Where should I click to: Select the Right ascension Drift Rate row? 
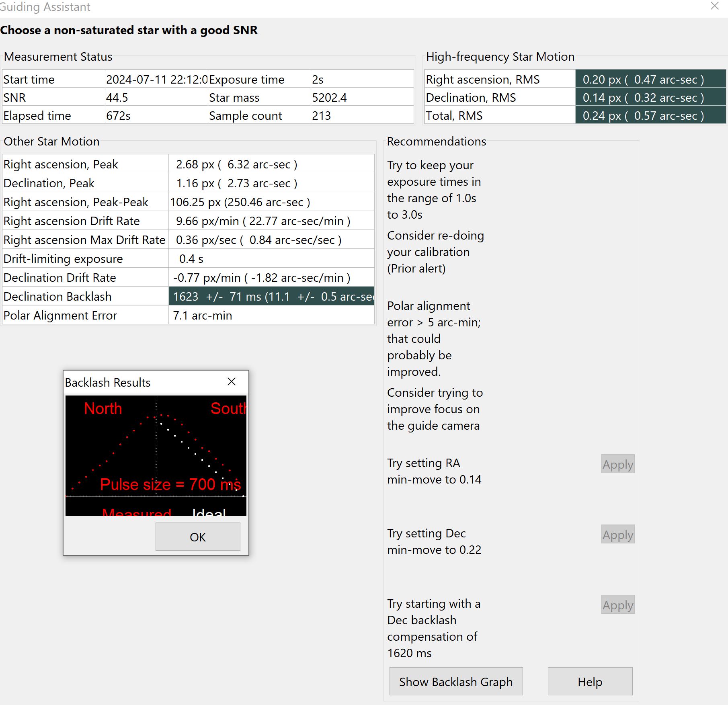[x=188, y=221]
